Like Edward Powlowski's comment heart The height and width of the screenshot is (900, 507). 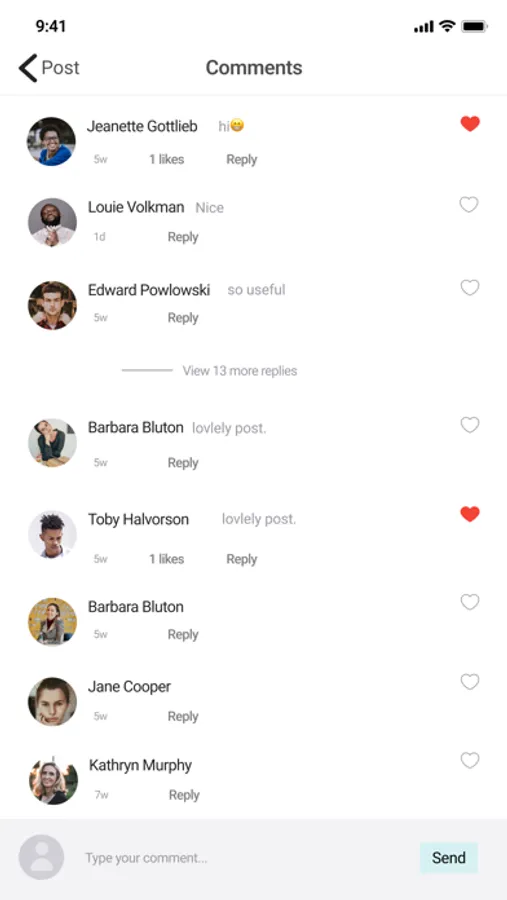coord(470,287)
